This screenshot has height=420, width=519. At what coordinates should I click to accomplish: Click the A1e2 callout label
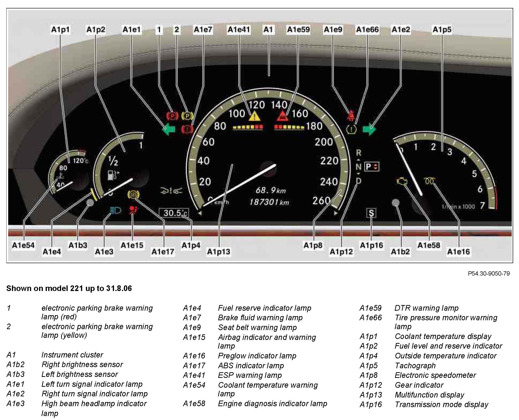(x=401, y=30)
